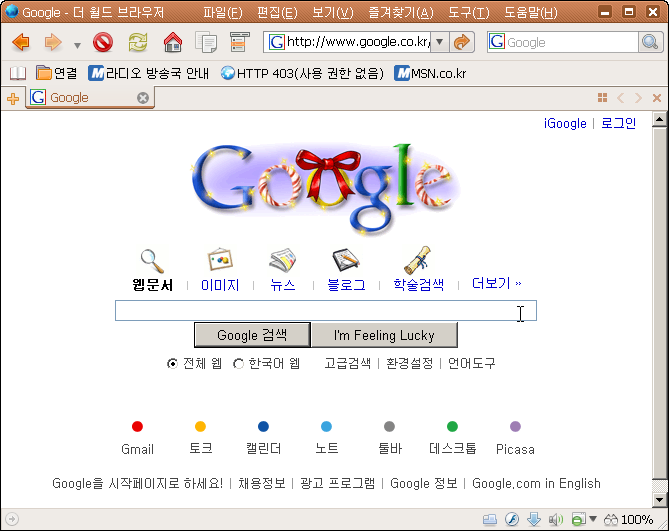This screenshot has height=531, width=669.
Task: Open the navigation history dropdown arrow
Action: (x=77, y=45)
